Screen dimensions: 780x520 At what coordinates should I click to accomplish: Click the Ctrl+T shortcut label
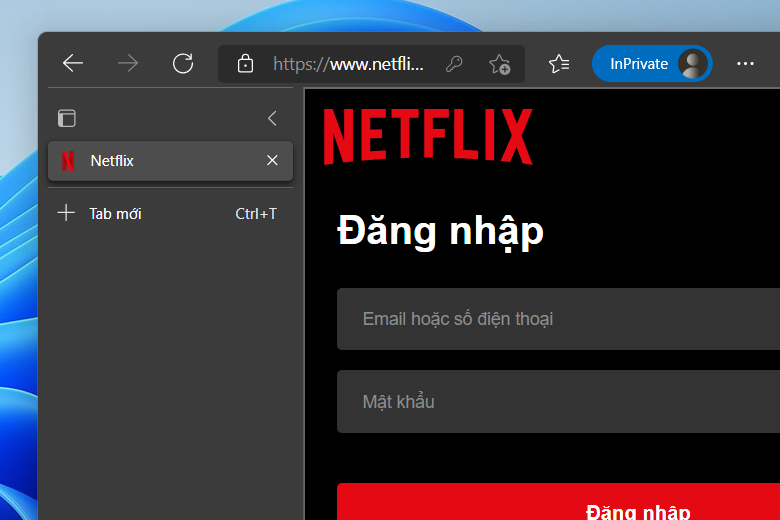pos(256,214)
